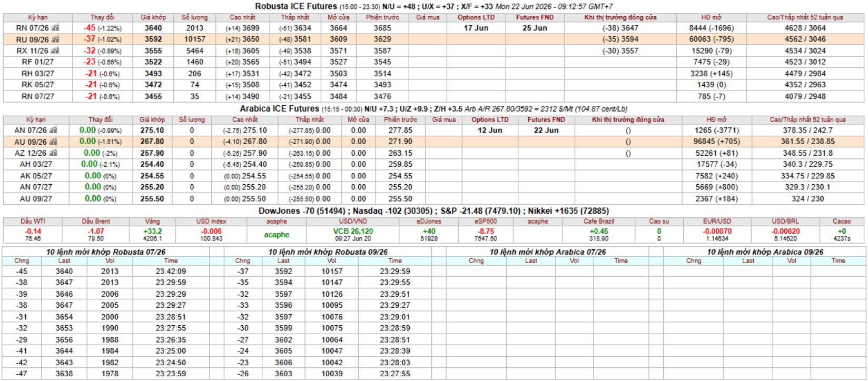Open the chart icon beside RU 09/26
Viewport: 868px width, 381px height.
click(55, 39)
